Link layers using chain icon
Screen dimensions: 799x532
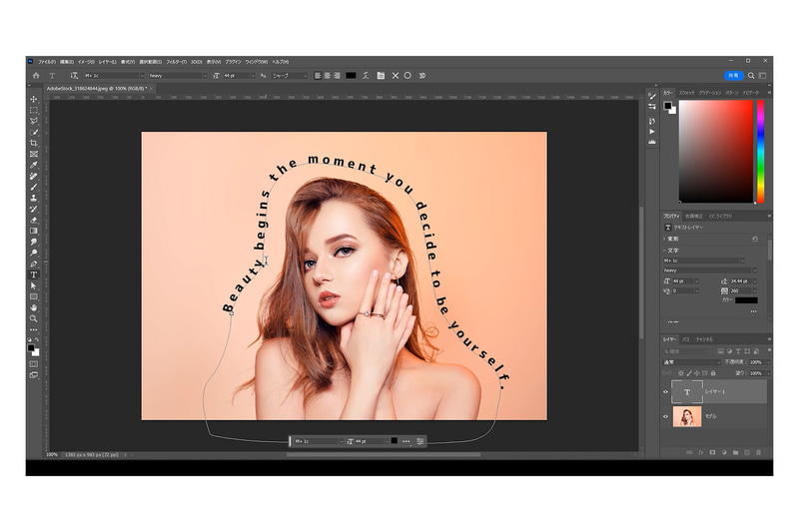coord(689,452)
